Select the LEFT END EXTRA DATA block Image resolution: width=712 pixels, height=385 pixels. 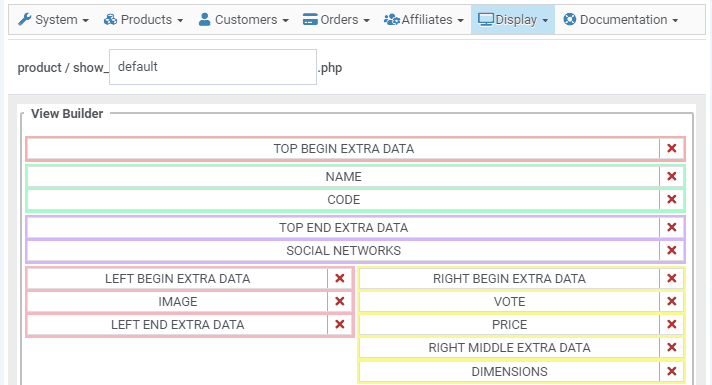[178, 325]
